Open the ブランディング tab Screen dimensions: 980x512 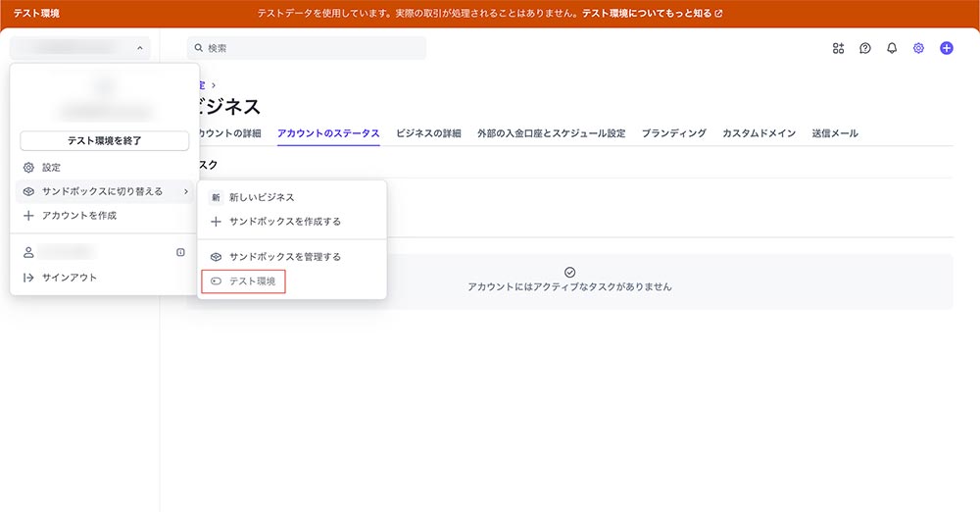pyautogui.click(x=674, y=133)
